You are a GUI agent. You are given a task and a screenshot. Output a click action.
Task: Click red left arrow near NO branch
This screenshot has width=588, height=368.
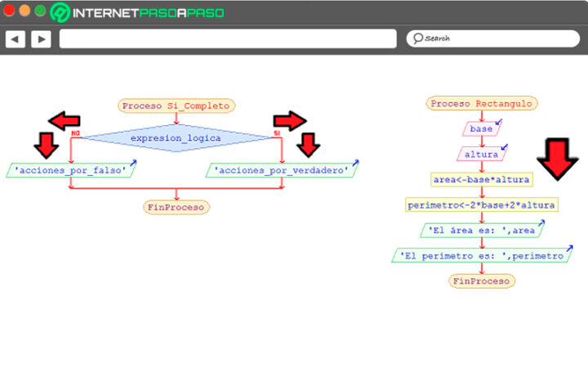[x=64, y=121]
